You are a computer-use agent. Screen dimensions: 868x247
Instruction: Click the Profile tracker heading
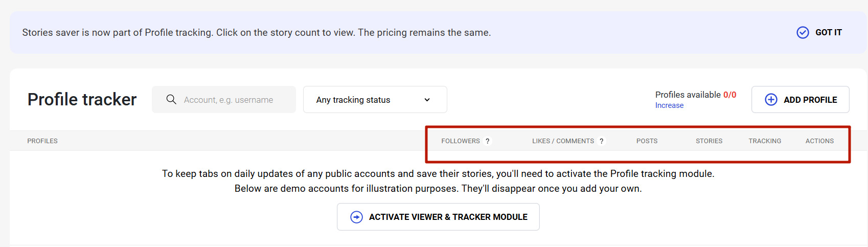pos(82,99)
